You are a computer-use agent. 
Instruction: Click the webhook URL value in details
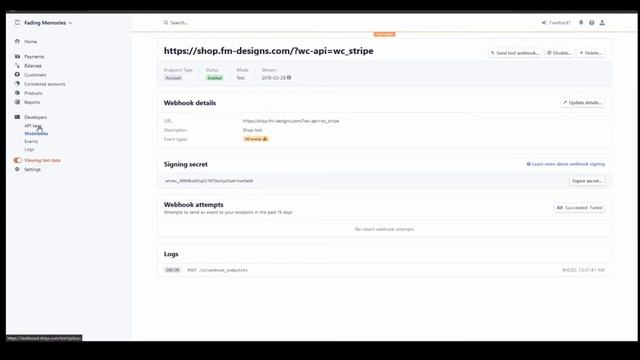point(291,121)
